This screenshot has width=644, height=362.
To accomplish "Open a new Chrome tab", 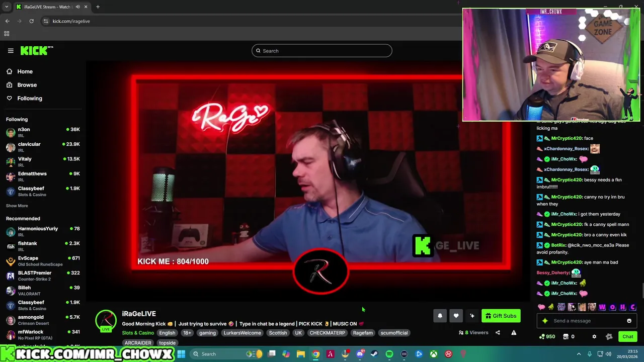I will (98, 7).
